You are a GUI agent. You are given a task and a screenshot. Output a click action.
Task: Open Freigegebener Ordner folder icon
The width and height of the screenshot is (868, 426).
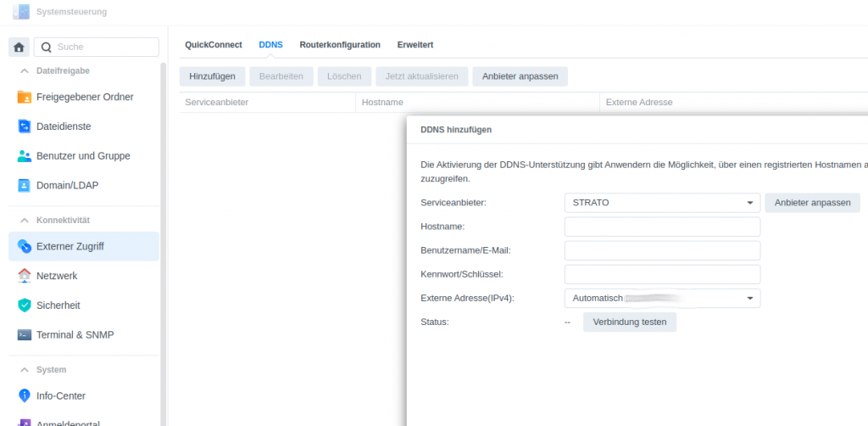click(25, 97)
